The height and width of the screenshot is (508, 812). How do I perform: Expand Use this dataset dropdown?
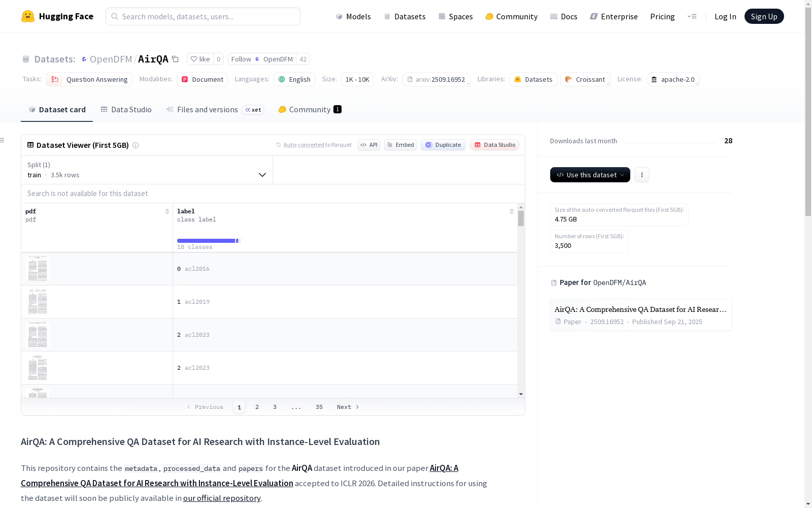pyautogui.click(x=590, y=175)
